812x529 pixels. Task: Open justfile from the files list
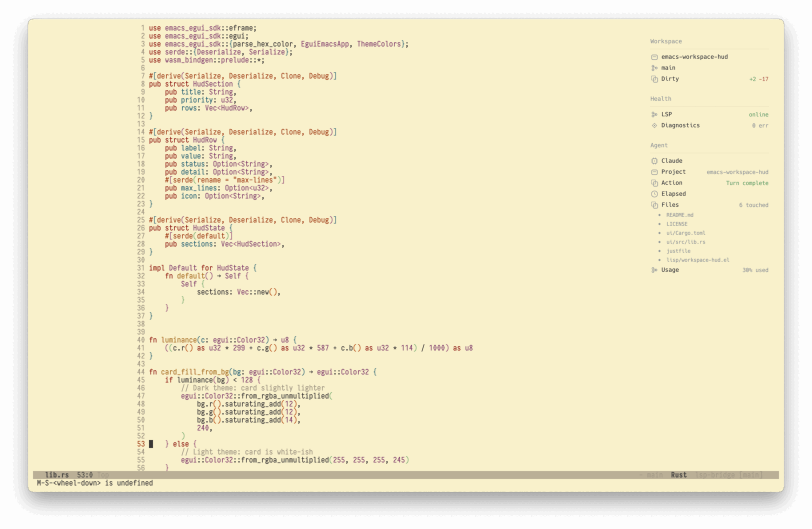(678, 251)
